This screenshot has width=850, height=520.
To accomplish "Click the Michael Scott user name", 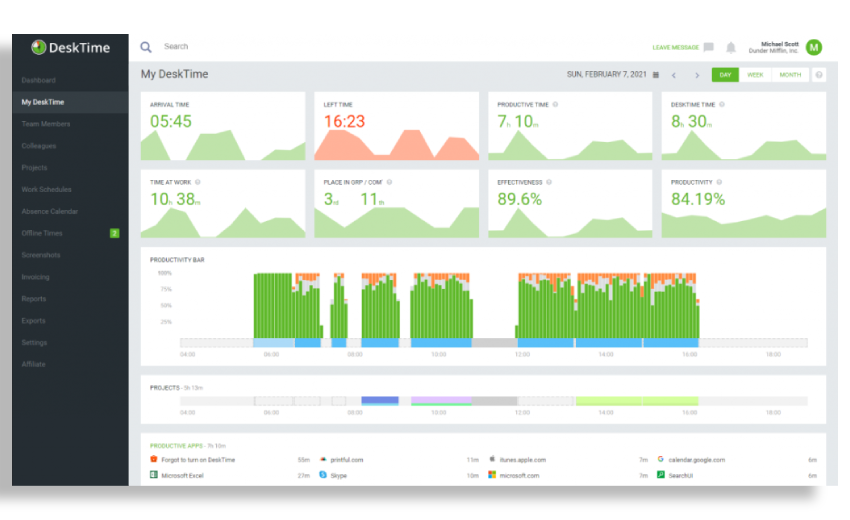I will (780, 44).
